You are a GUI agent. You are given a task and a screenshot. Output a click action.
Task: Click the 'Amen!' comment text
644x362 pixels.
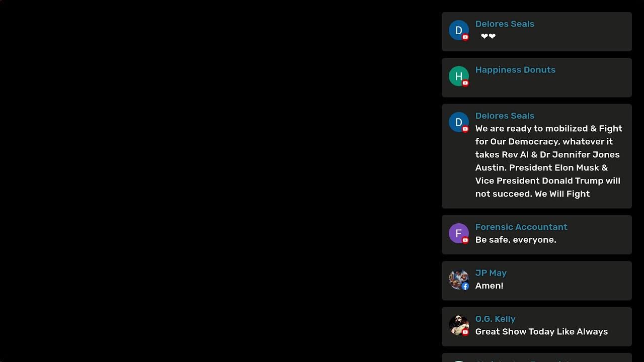click(x=489, y=286)
